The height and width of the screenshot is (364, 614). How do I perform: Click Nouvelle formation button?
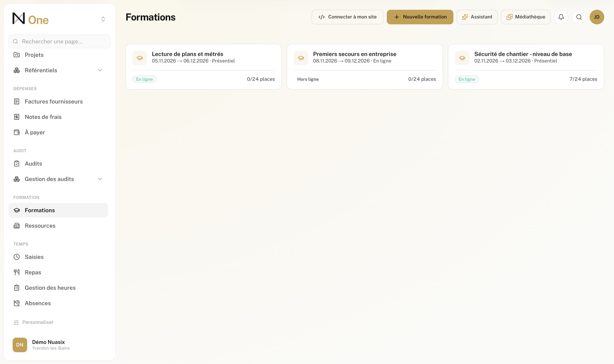[420, 17]
